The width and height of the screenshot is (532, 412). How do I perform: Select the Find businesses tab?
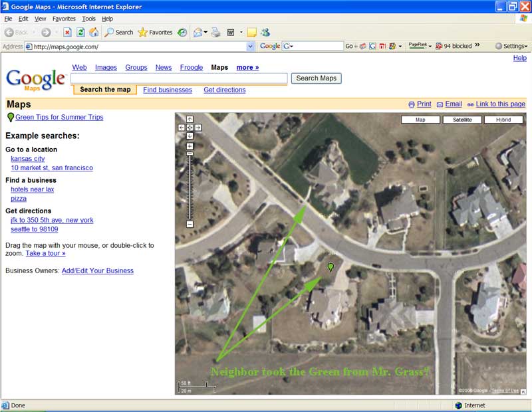pyautogui.click(x=168, y=90)
